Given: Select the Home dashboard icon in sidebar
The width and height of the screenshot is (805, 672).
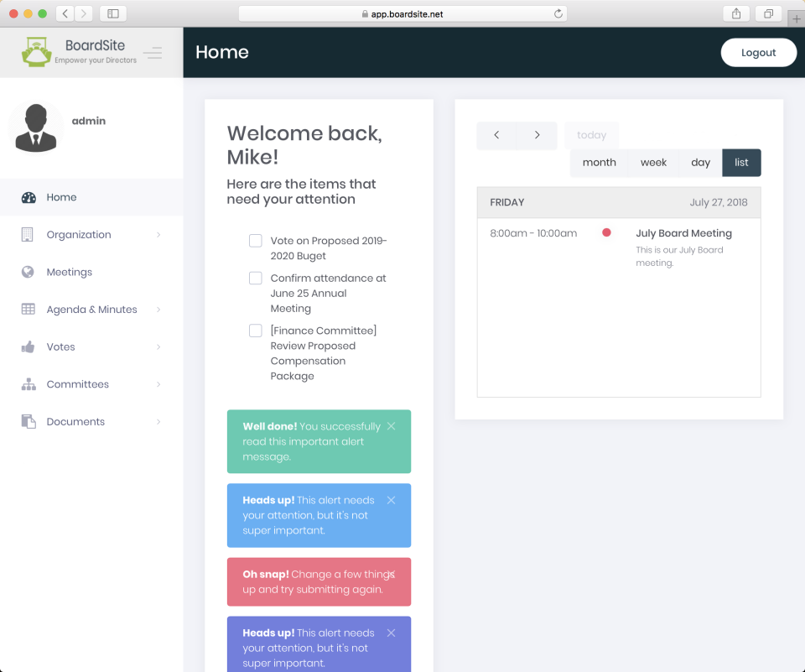Looking at the screenshot, I should [30, 196].
